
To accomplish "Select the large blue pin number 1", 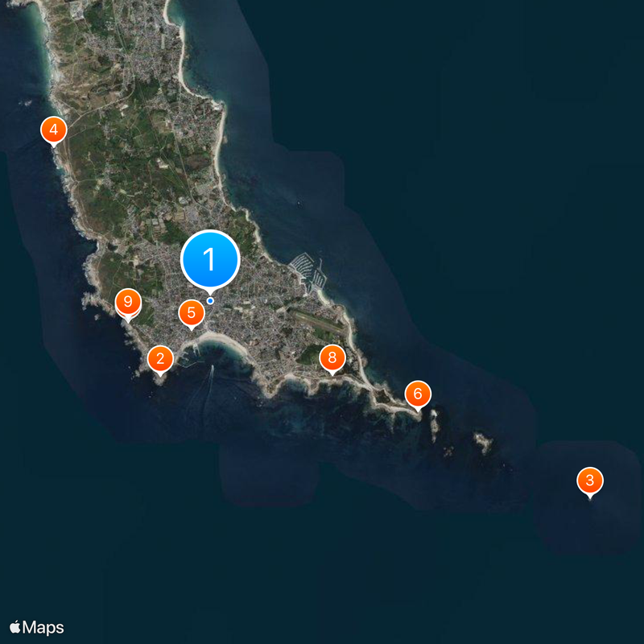I will tap(210, 260).
